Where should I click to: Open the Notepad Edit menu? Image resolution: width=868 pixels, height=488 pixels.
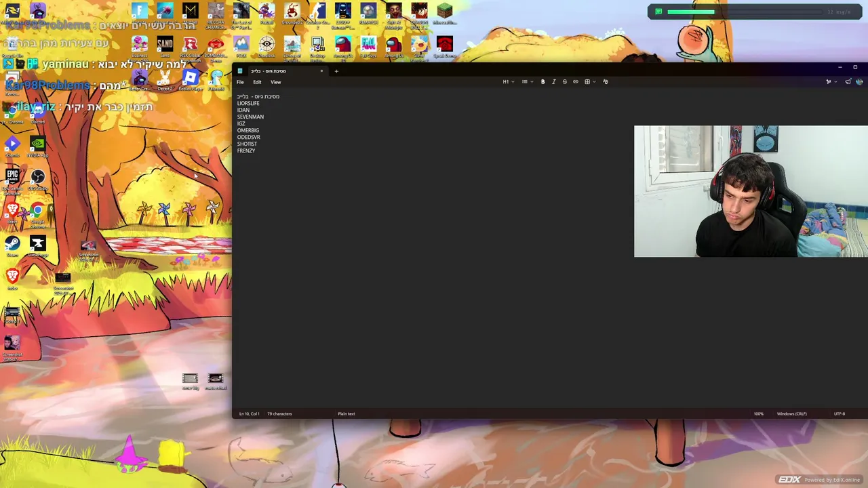(x=257, y=82)
